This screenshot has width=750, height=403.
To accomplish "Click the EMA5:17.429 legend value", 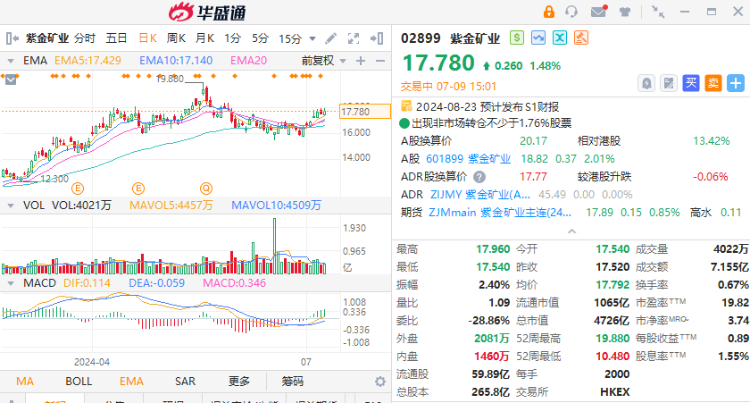I will pyautogui.click(x=88, y=61).
